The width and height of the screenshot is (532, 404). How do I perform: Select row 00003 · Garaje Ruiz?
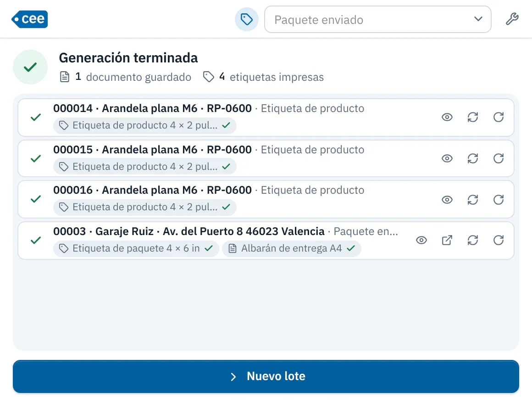point(266,241)
